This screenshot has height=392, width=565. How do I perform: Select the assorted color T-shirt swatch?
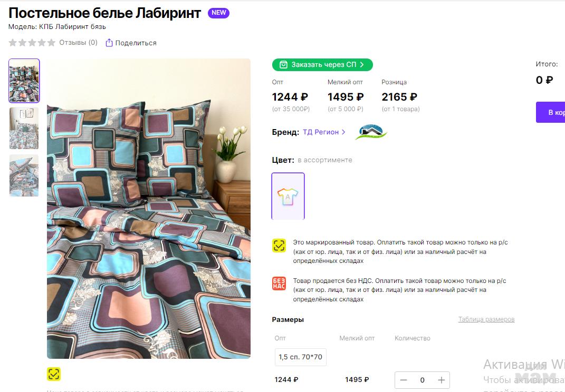pos(288,196)
